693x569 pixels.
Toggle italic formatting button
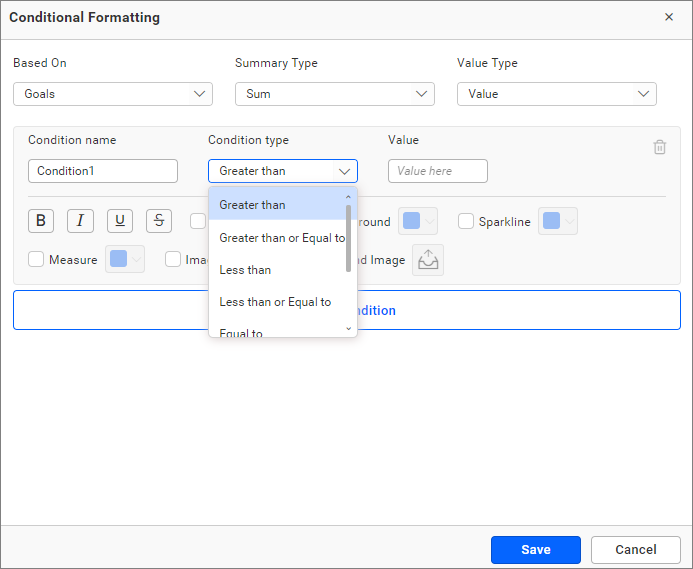pyautogui.click(x=80, y=221)
